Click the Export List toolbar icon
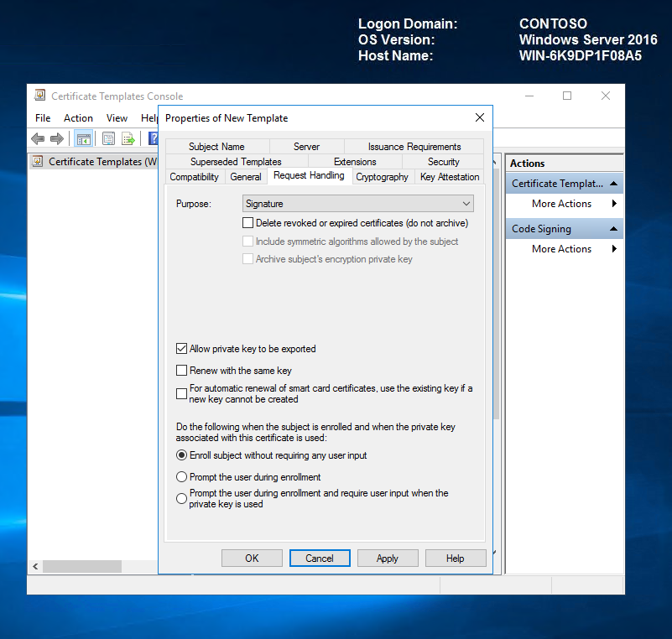672x639 pixels. pyautogui.click(x=128, y=138)
